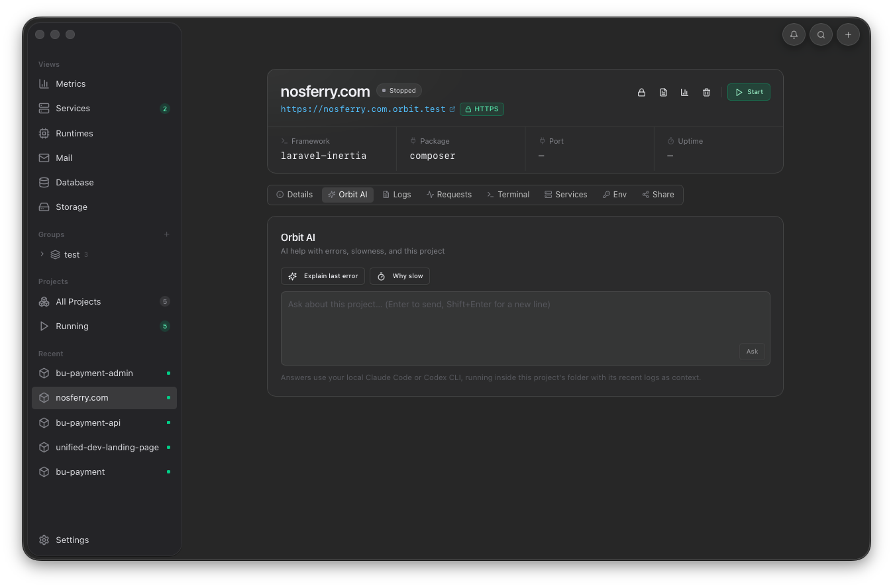Click the Stopped status badge
This screenshot has height=588, width=893.
(x=399, y=91)
